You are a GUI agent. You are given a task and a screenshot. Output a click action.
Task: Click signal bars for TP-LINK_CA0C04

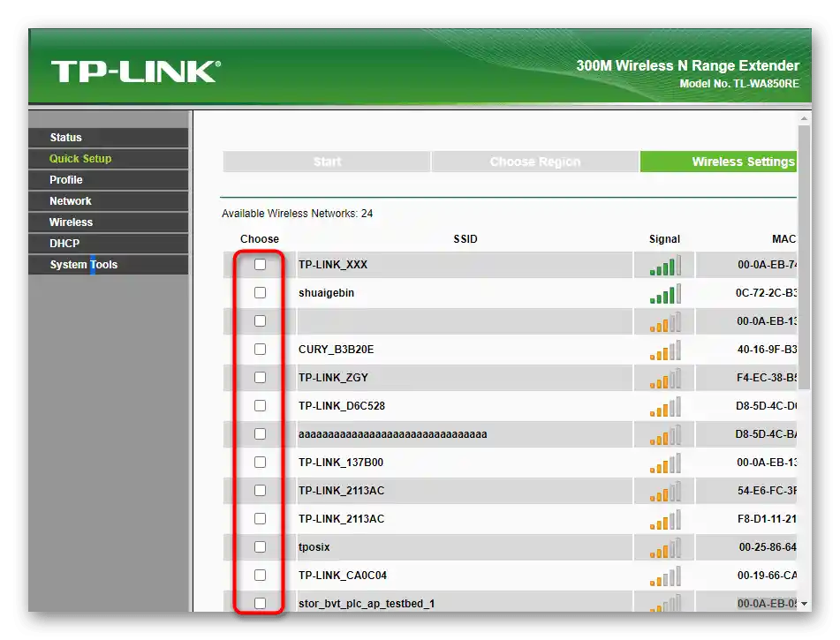665,576
